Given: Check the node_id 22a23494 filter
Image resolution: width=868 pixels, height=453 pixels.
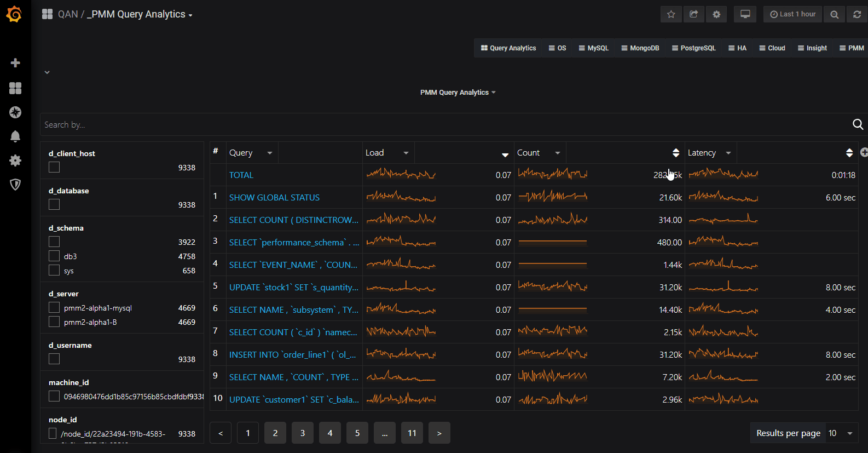Looking at the screenshot, I should pos(53,433).
